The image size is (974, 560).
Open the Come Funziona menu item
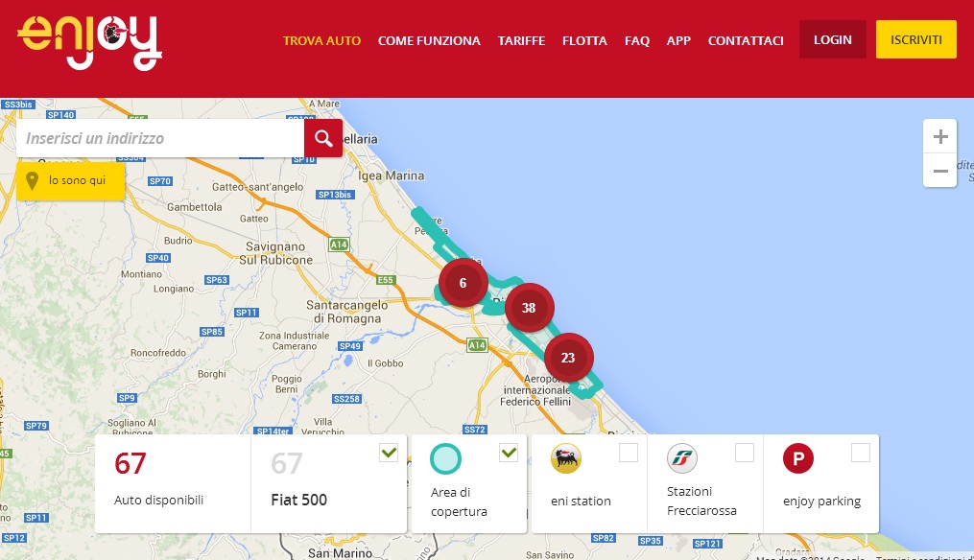coord(429,40)
